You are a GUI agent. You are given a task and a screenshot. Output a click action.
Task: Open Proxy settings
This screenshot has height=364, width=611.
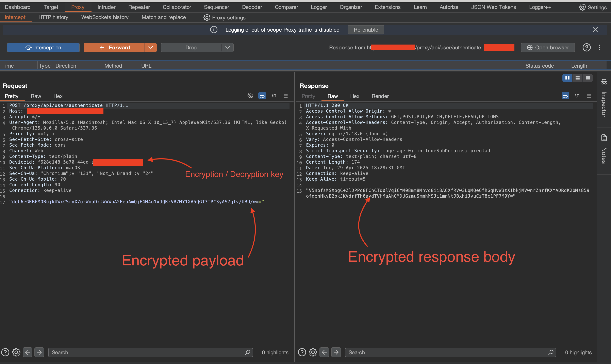tap(225, 17)
